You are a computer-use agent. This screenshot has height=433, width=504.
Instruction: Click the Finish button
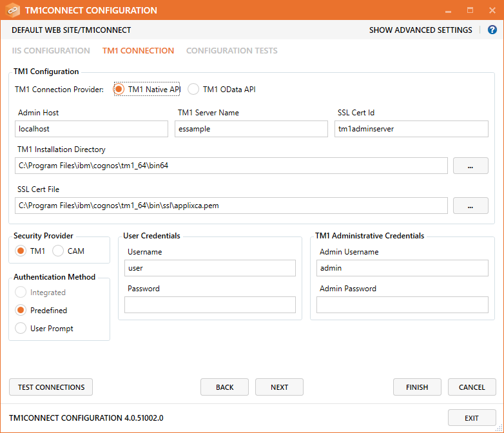pos(417,387)
